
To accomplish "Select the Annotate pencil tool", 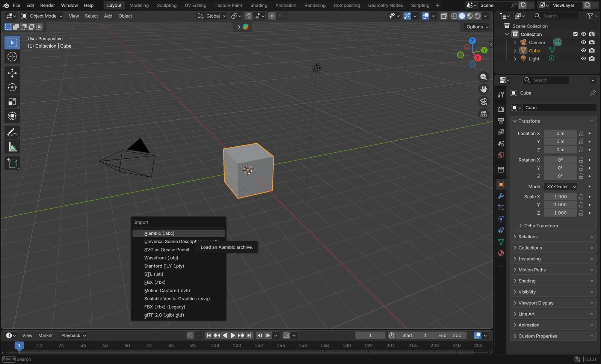I will 12,132.
